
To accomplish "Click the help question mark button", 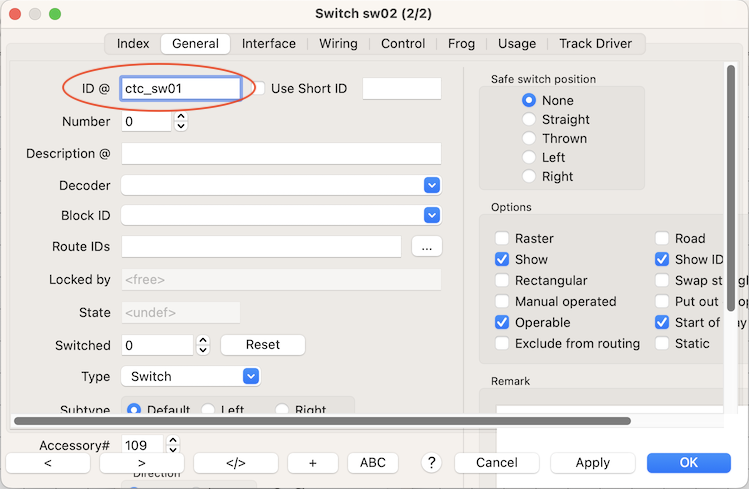I will (x=432, y=463).
